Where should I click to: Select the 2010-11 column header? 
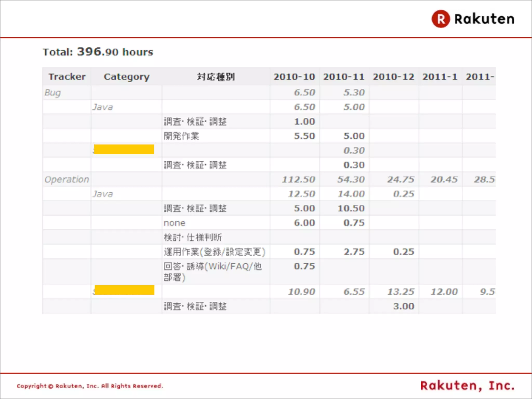click(344, 77)
